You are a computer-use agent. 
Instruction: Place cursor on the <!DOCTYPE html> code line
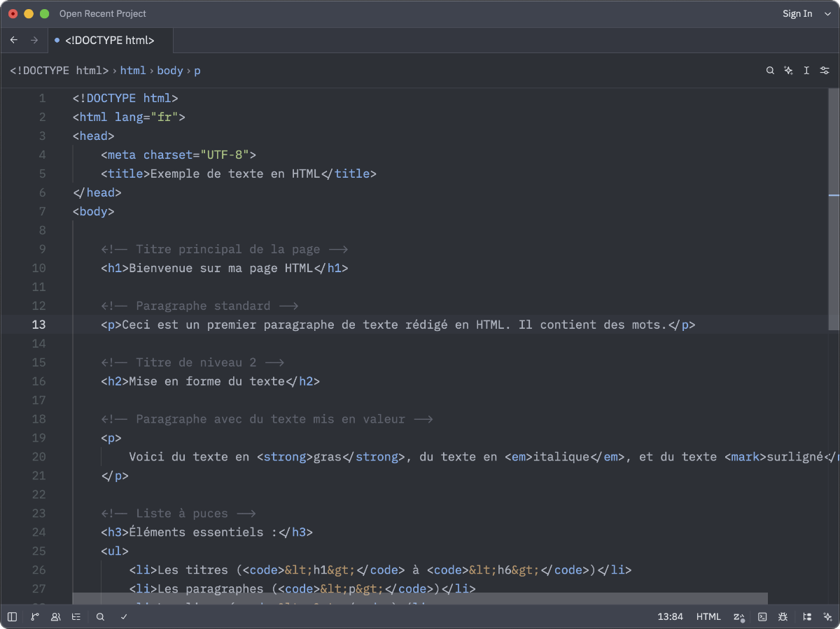tap(125, 98)
